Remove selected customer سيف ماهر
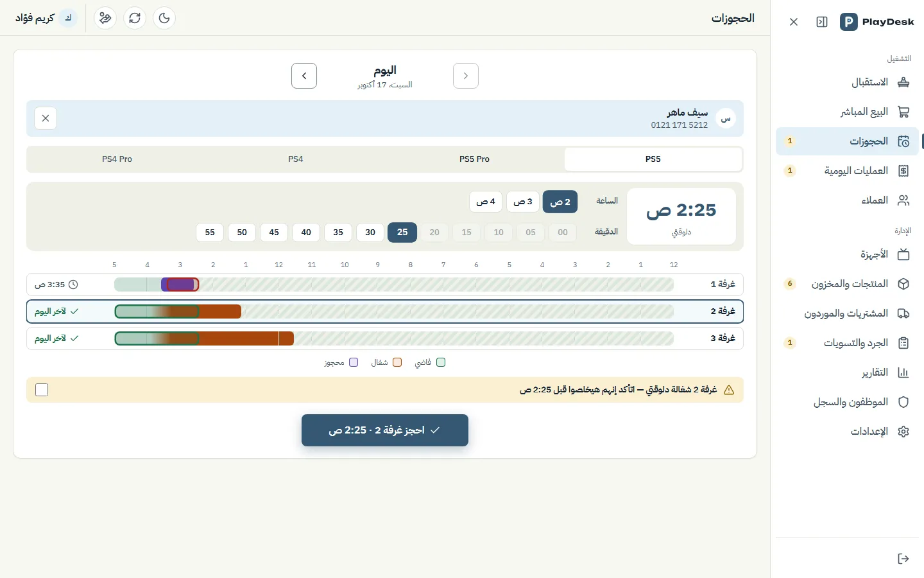Viewport: 924px width, 578px height. [x=46, y=118]
